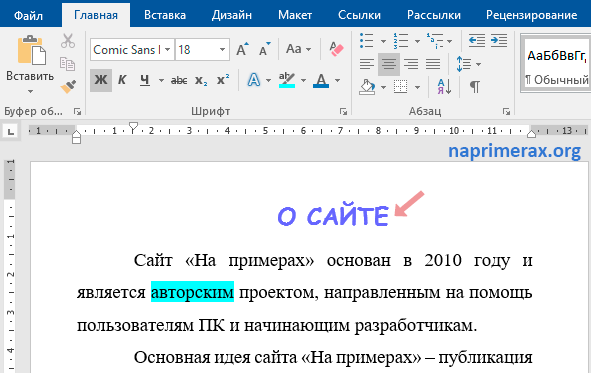Image resolution: width=591 pixels, height=373 pixels.
Task: Toggle center alignment
Action: pyautogui.click(x=389, y=64)
